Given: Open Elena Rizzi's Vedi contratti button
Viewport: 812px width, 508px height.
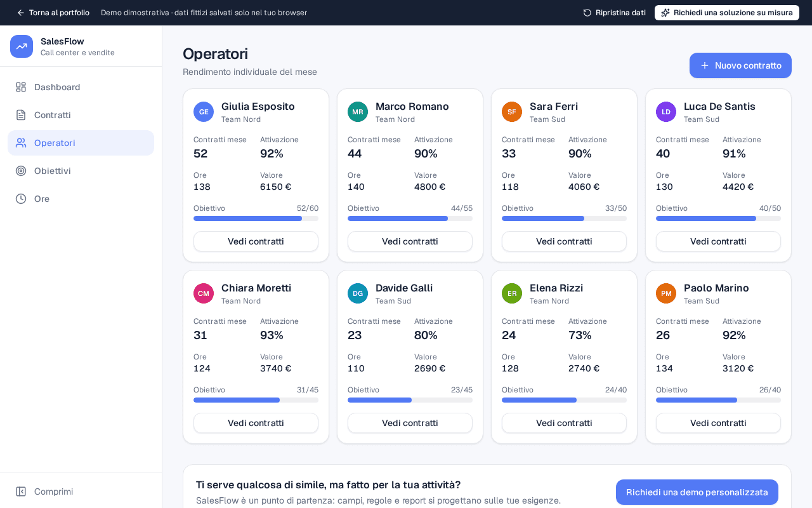Looking at the screenshot, I should (x=564, y=423).
